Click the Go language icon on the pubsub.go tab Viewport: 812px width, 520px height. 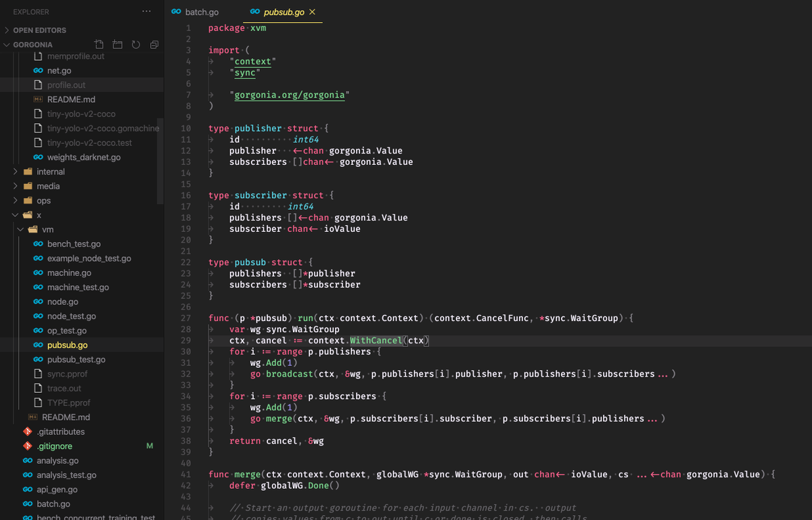point(255,11)
